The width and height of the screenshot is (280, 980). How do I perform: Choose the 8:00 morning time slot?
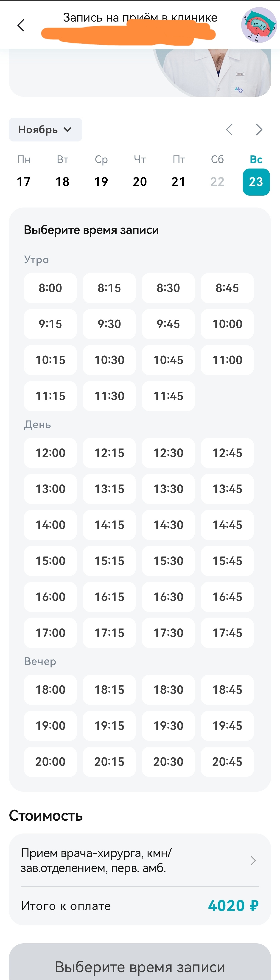(50, 288)
